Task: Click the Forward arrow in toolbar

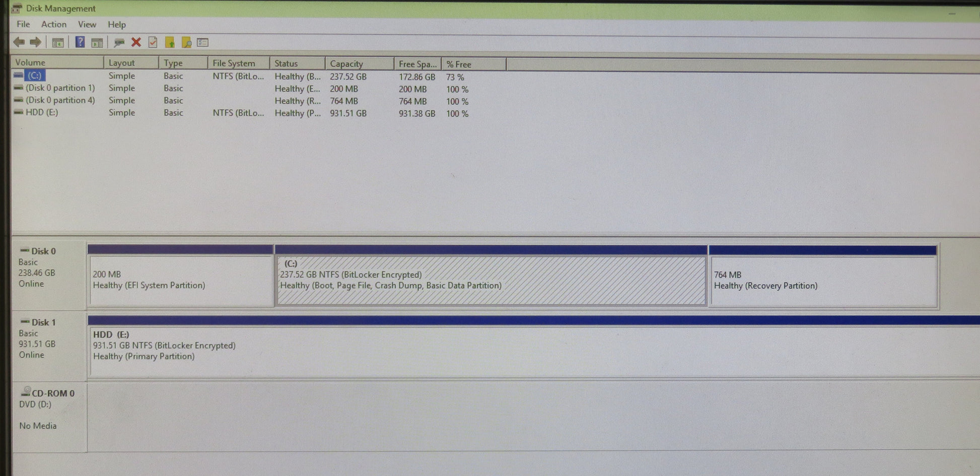Action: 35,42
